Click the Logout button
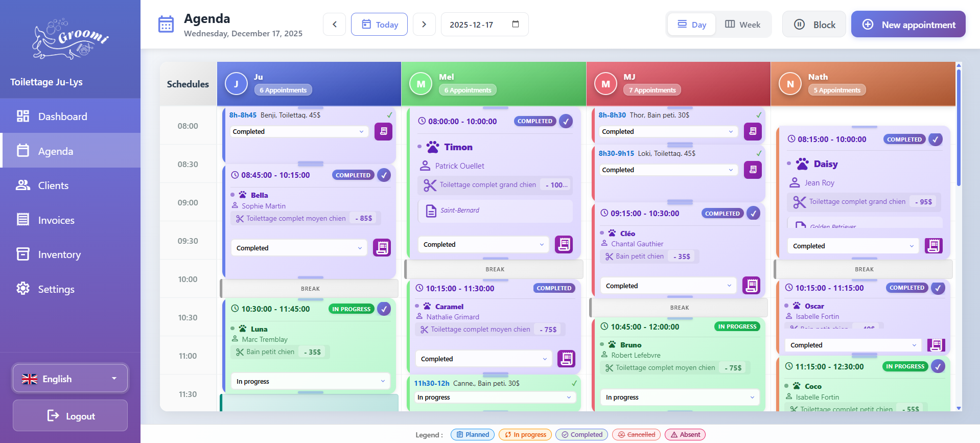 pos(70,415)
